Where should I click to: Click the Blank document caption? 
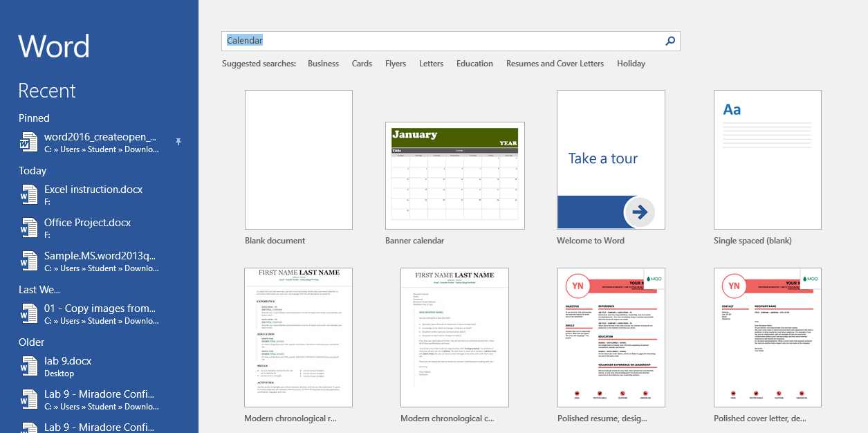click(275, 241)
